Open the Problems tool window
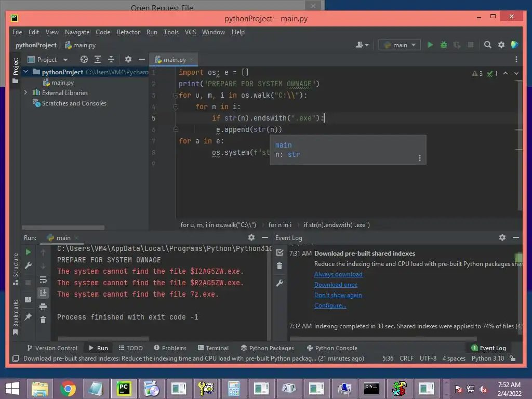Viewport: 532px width, 399px height. [170, 348]
